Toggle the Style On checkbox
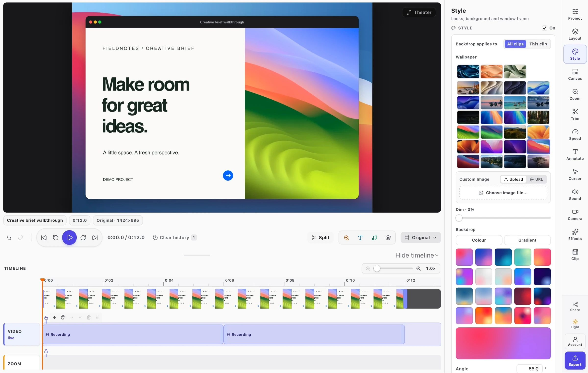Image resolution: width=588 pixels, height=373 pixels. point(544,28)
